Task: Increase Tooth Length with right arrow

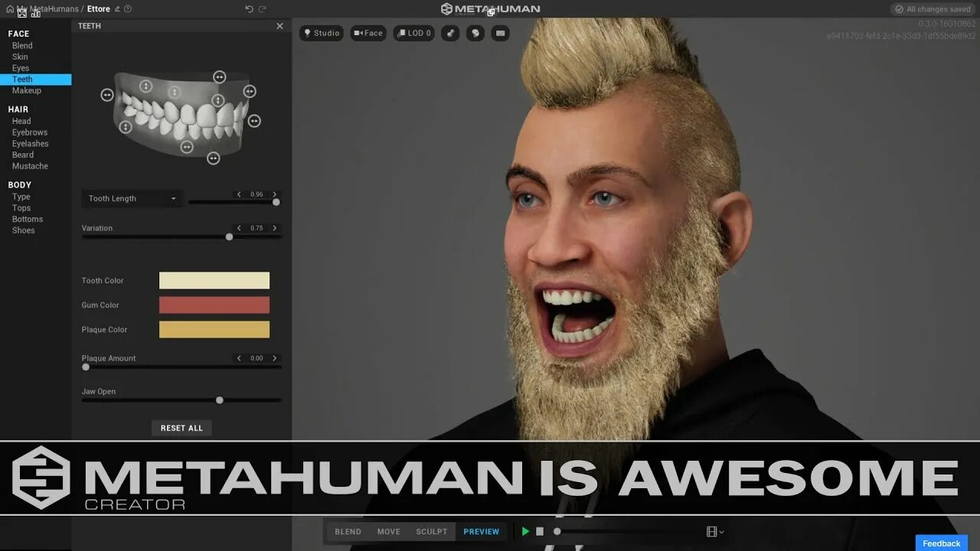Action: pos(275,194)
